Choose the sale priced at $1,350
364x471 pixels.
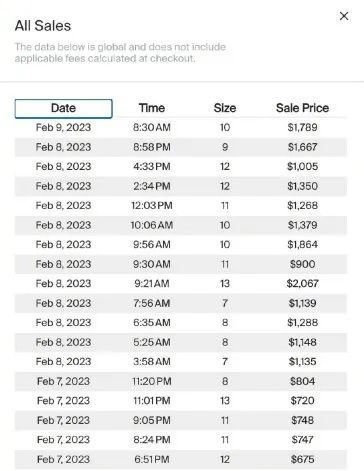pyautogui.click(x=181, y=186)
